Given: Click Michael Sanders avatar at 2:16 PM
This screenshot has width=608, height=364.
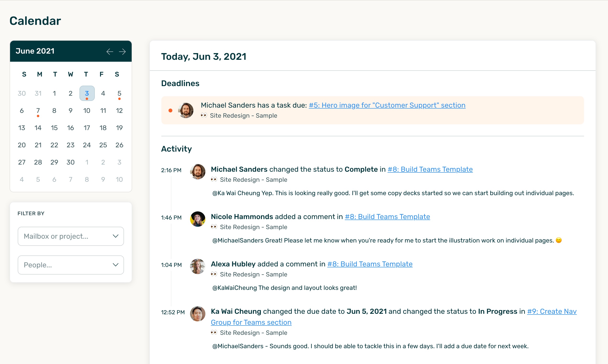Looking at the screenshot, I should tap(197, 171).
